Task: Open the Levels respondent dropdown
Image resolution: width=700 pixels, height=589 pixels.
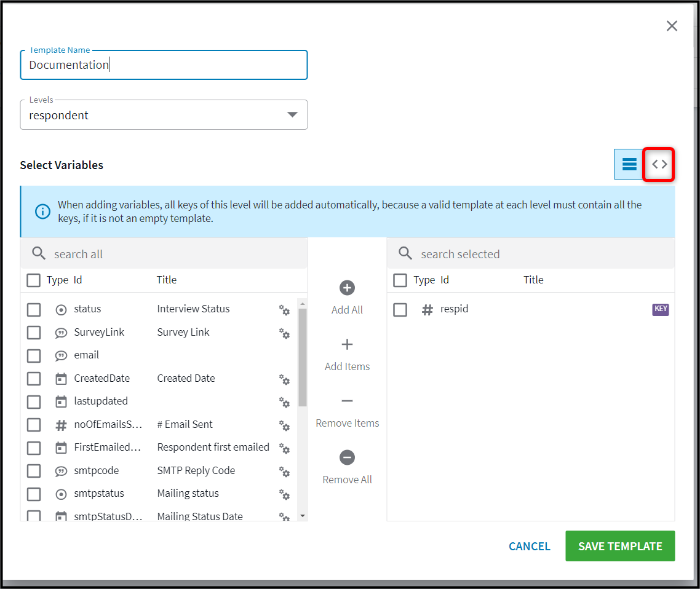Action: click(x=164, y=115)
